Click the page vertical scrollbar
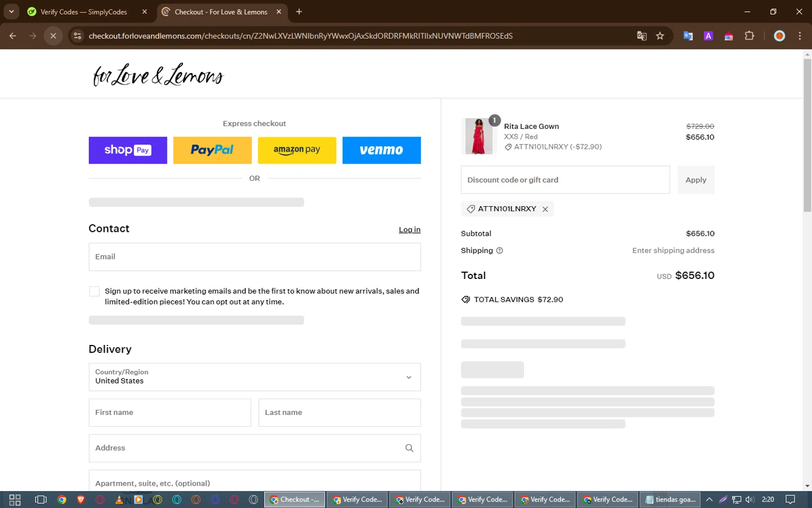Viewport: 812px width, 508px height. click(x=807, y=135)
